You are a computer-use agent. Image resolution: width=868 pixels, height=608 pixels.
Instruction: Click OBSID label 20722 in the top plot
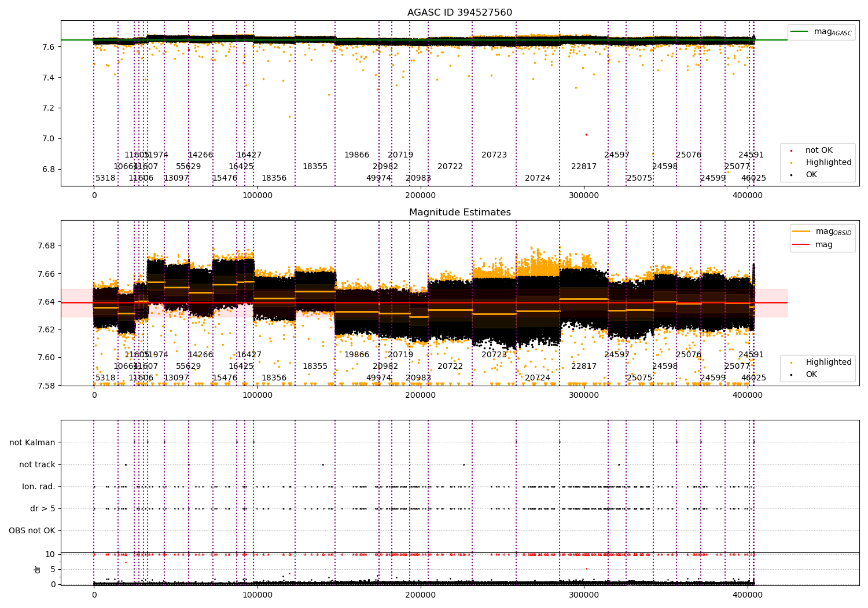click(450, 167)
